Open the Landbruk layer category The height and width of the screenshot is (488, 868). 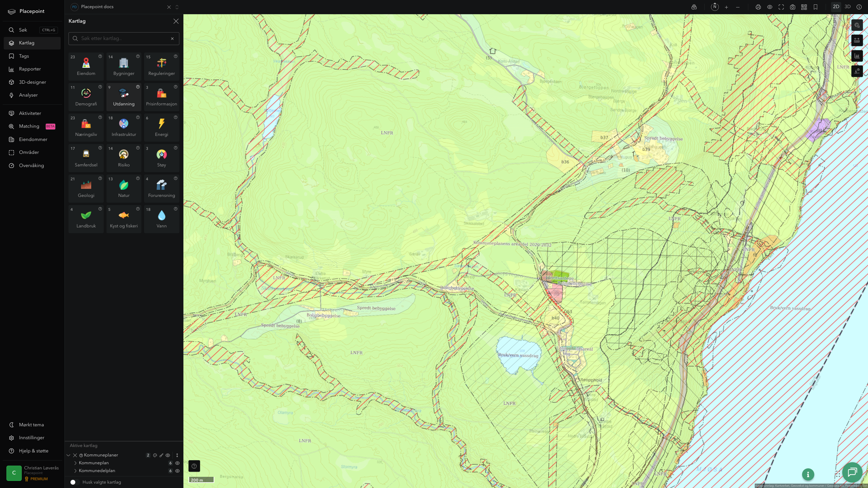click(x=86, y=219)
